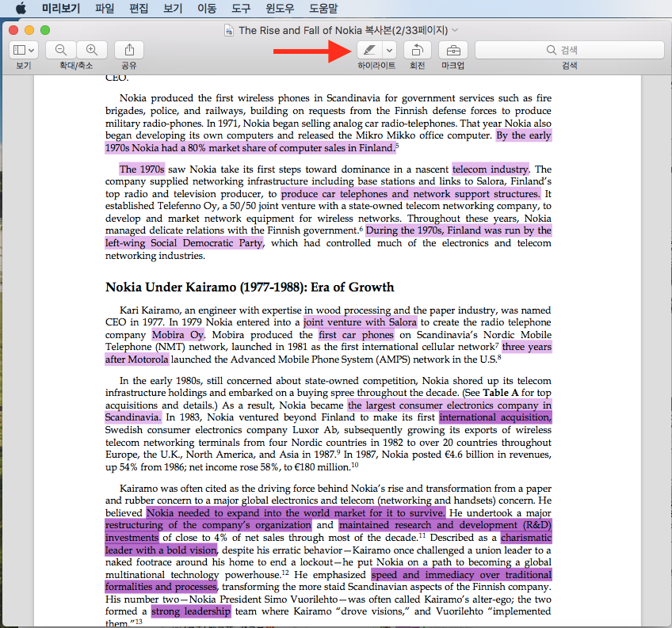Open the 파일 menu
The height and width of the screenshot is (628, 672).
pyautogui.click(x=105, y=8)
